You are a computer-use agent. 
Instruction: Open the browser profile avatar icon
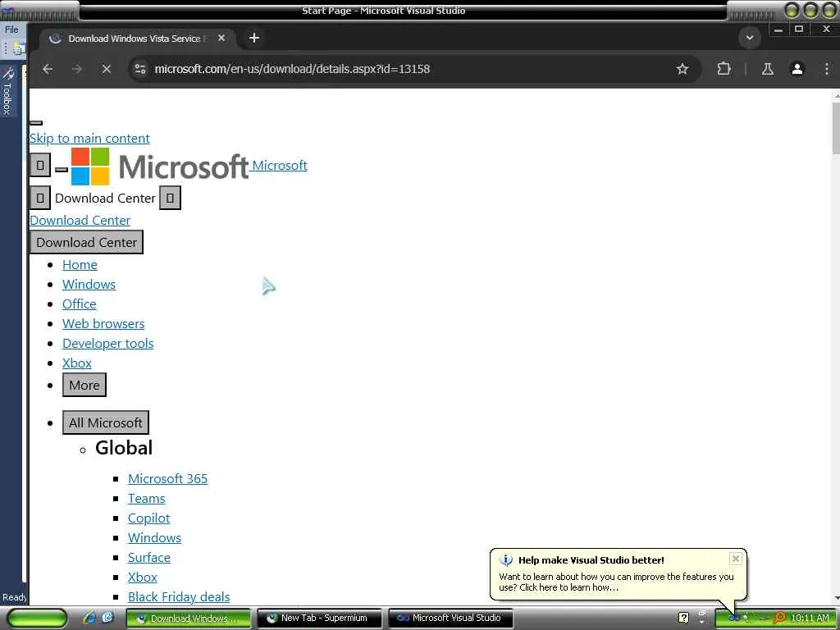(797, 69)
